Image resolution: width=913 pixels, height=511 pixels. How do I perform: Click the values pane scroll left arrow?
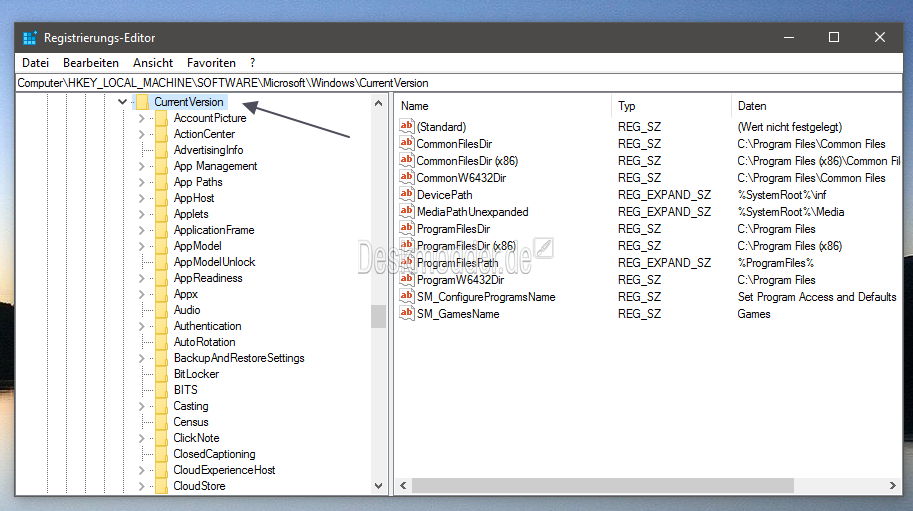click(x=403, y=485)
